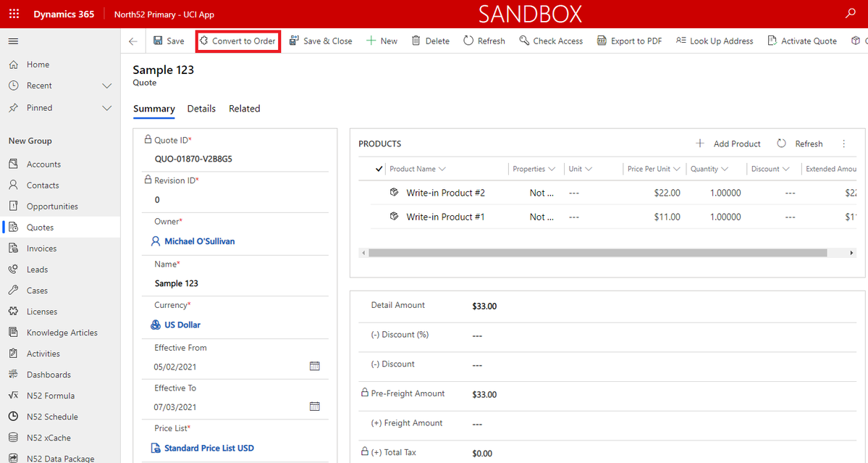The image size is (868, 463).
Task: Click the $22.00 price cell
Action: click(667, 193)
